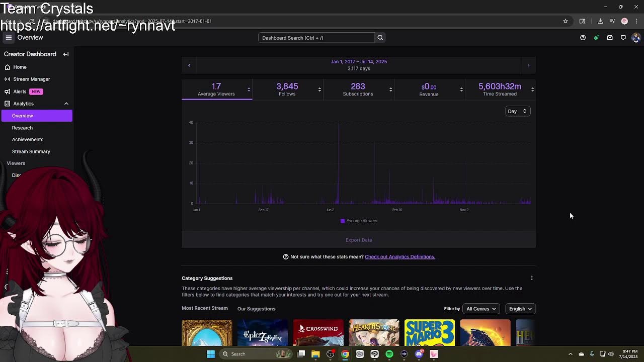
Task: Open Viewers section in the sidebar
Action: (x=16, y=163)
